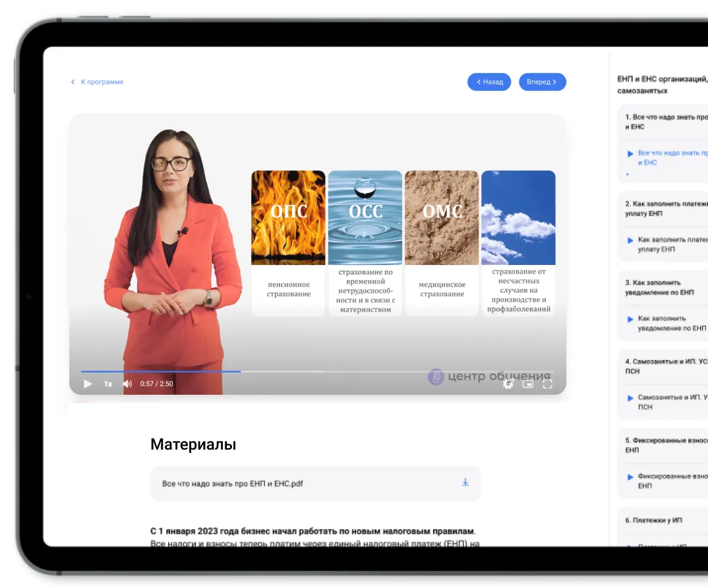Select section 3 heading in course list
The image size is (708, 588).
click(x=659, y=287)
